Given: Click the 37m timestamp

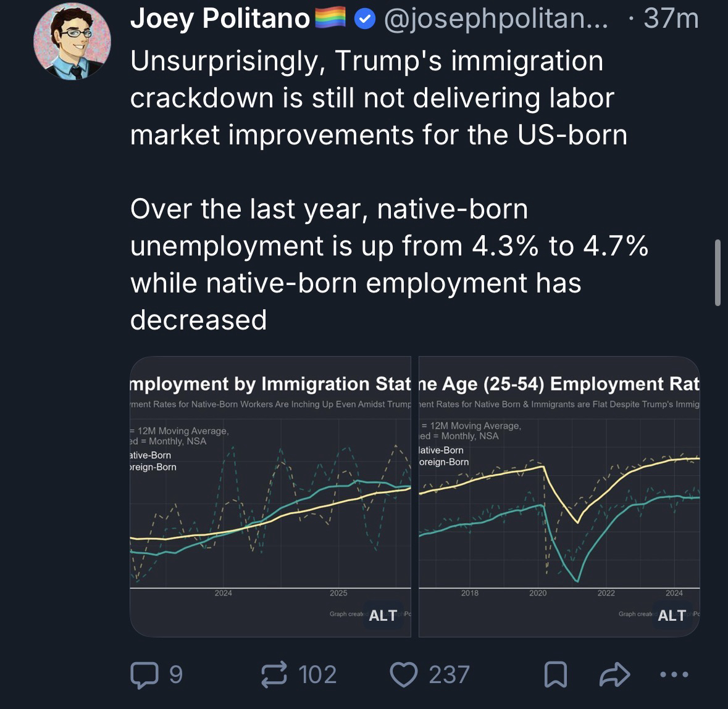Looking at the screenshot, I should pos(671,20).
